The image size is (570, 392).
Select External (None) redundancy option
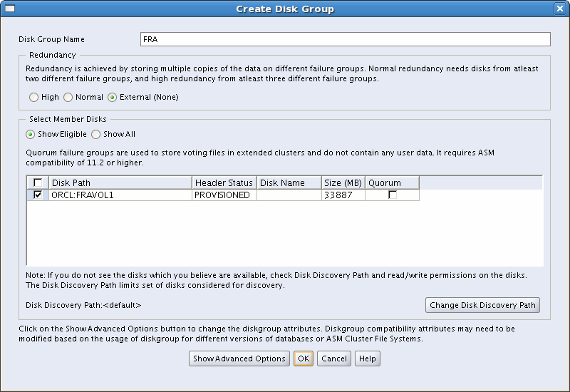pos(112,97)
